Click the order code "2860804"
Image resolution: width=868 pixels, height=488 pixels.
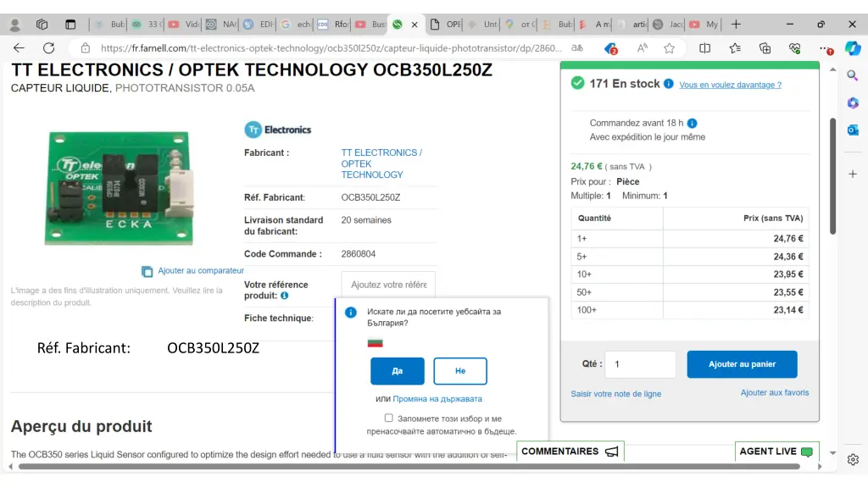pyautogui.click(x=359, y=254)
